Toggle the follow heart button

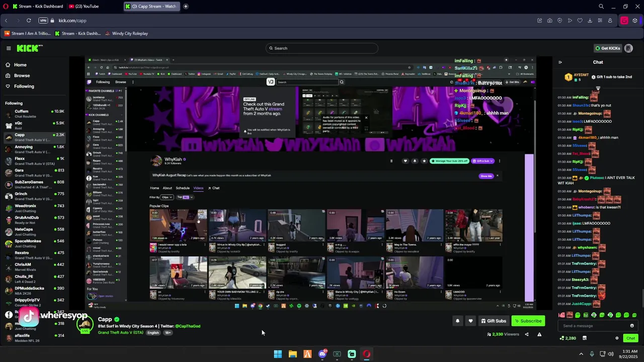pyautogui.click(x=470, y=321)
